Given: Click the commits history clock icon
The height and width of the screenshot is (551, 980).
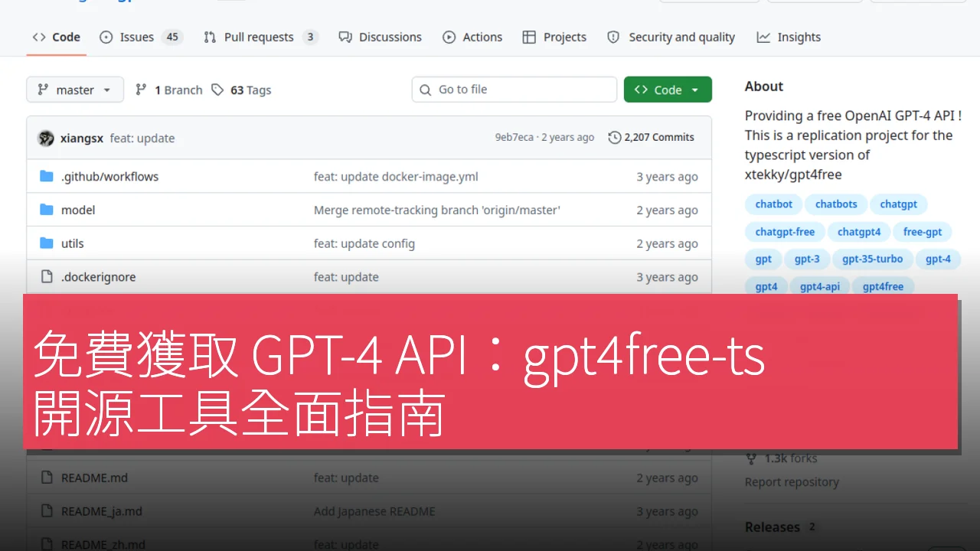Looking at the screenshot, I should [614, 138].
